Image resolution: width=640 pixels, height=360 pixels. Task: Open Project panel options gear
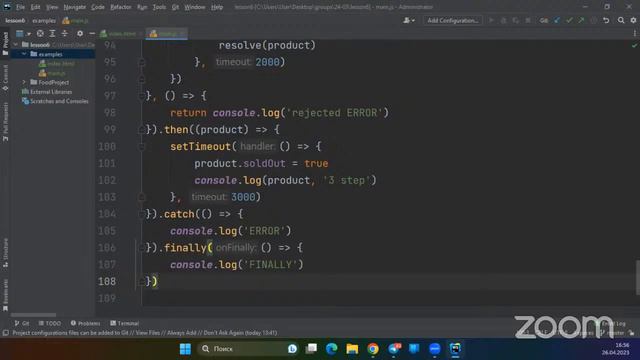tap(80, 33)
